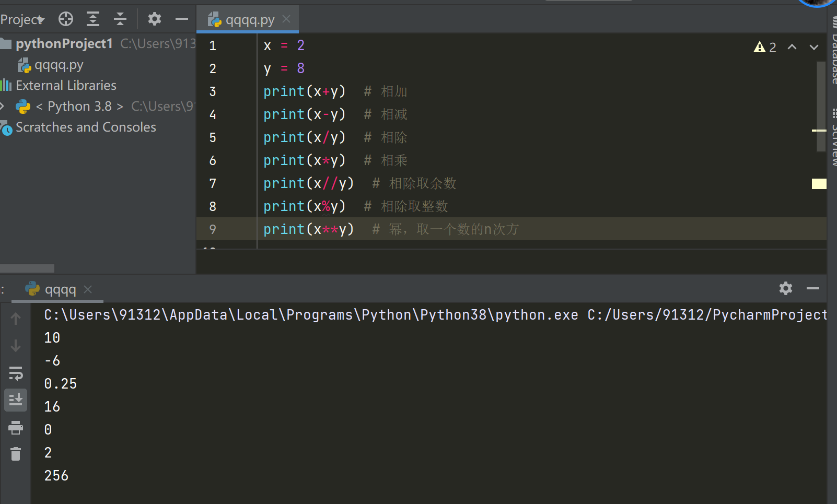Image resolution: width=837 pixels, height=504 pixels.
Task: Click the Expand All icon in Project panel
Action: coord(93,19)
